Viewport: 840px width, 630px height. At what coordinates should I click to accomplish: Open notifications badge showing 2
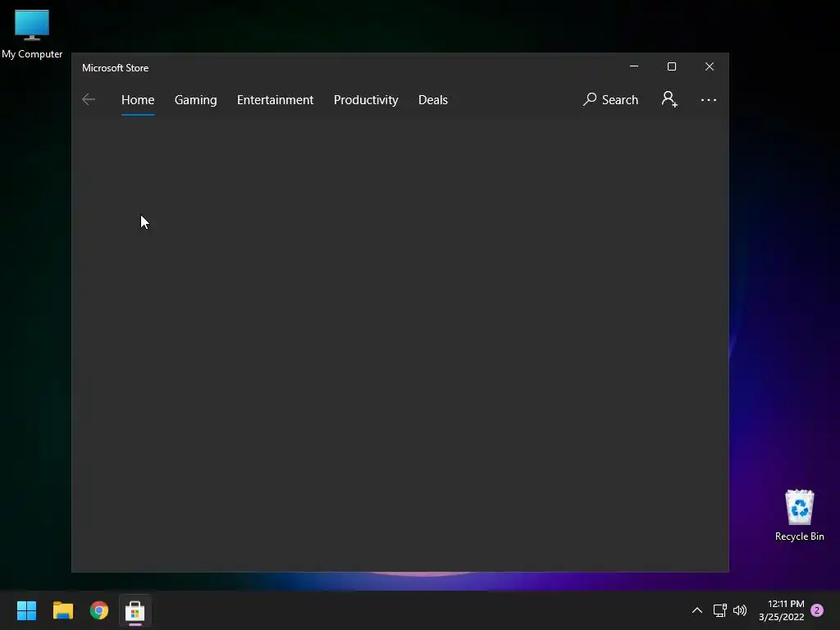click(817, 610)
